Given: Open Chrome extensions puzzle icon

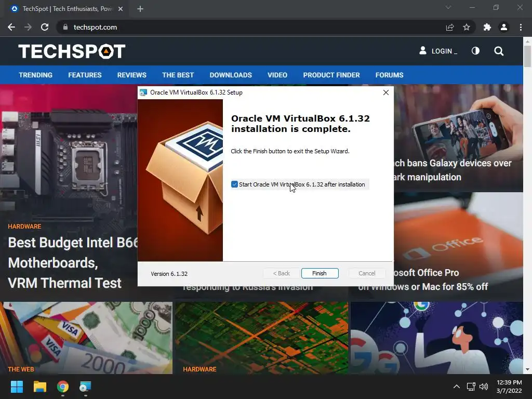Looking at the screenshot, I should tap(487, 27).
